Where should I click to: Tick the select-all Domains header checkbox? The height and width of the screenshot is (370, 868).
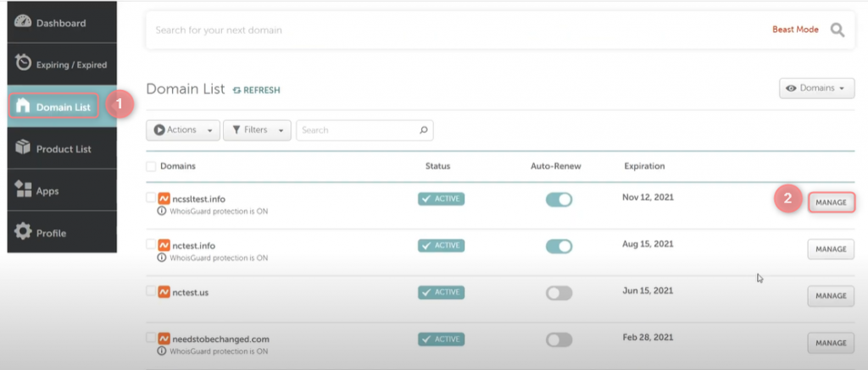pos(151,166)
